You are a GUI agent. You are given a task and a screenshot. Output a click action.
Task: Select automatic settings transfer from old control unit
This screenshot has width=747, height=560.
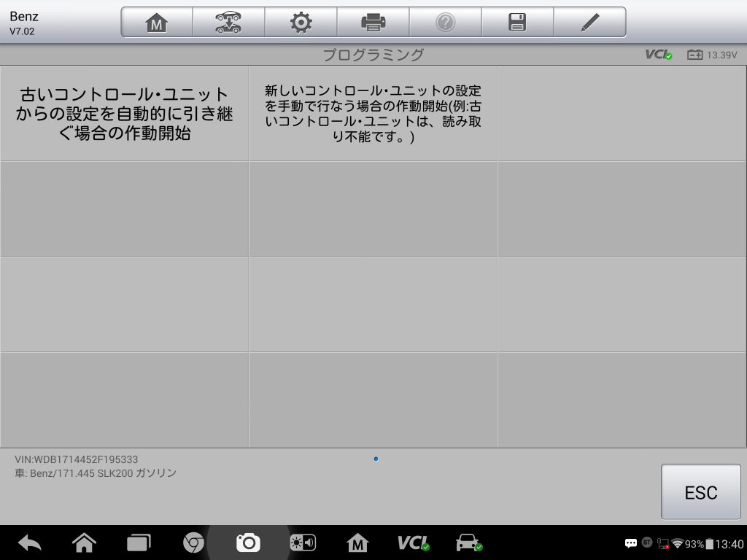point(124,114)
